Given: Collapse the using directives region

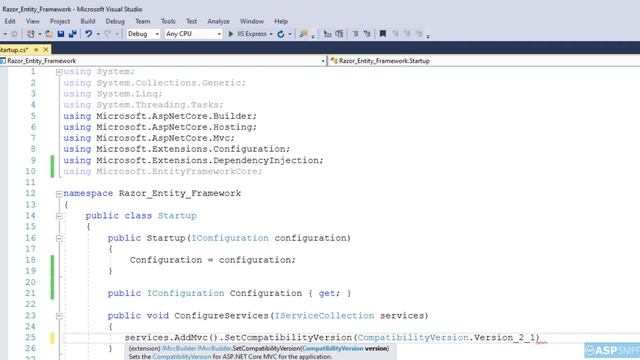Looking at the screenshot, I should coord(59,72).
